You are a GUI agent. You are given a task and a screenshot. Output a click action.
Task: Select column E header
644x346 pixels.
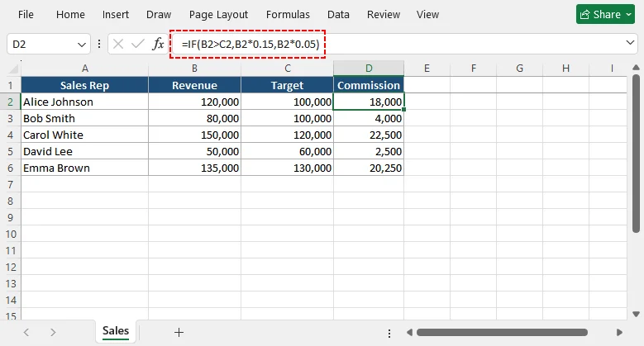pyautogui.click(x=427, y=69)
